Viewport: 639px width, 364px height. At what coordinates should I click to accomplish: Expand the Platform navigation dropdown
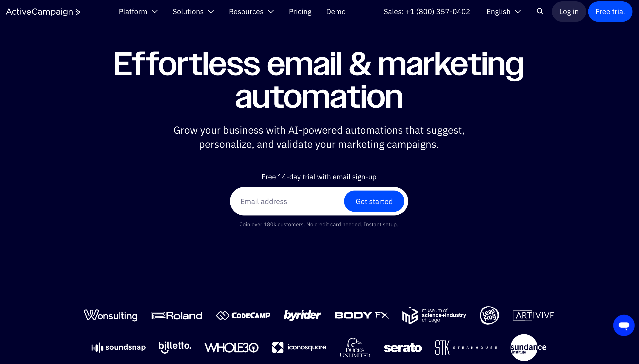point(138,11)
